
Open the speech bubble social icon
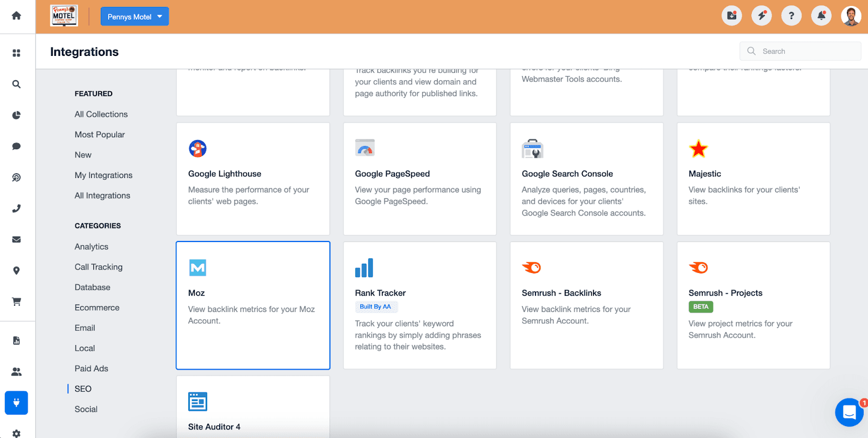click(x=16, y=146)
